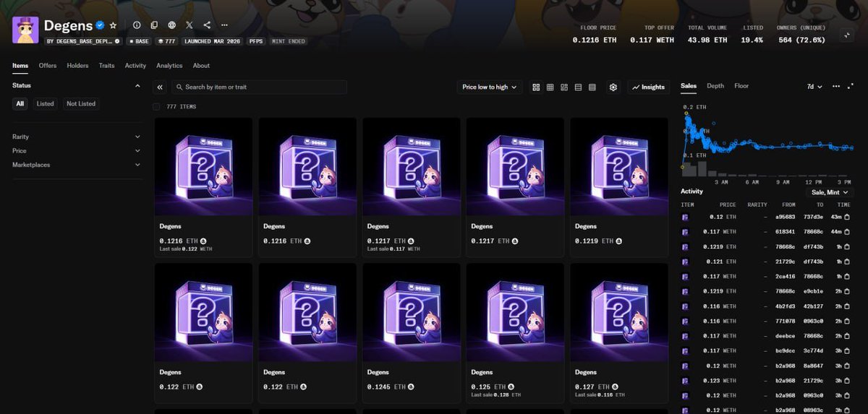Click the share icon in header
Image resolution: width=868 pixels, height=414 pixels.
click(x=208, y=25)
